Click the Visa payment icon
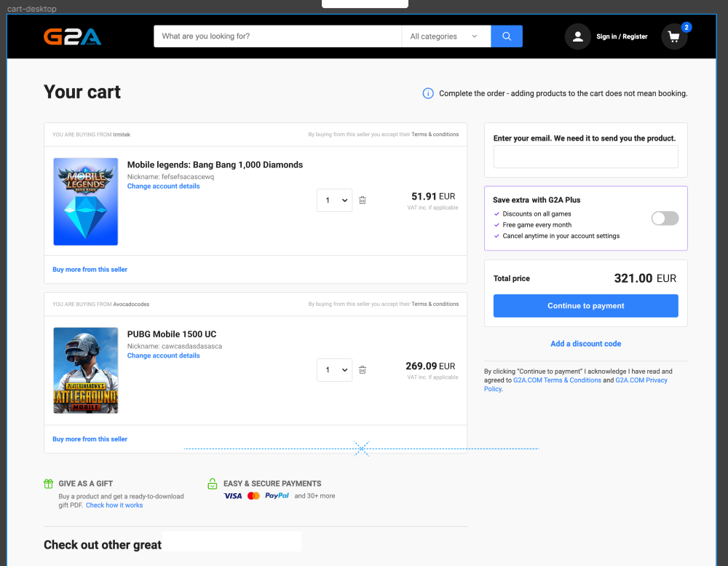 click(232, 495)
